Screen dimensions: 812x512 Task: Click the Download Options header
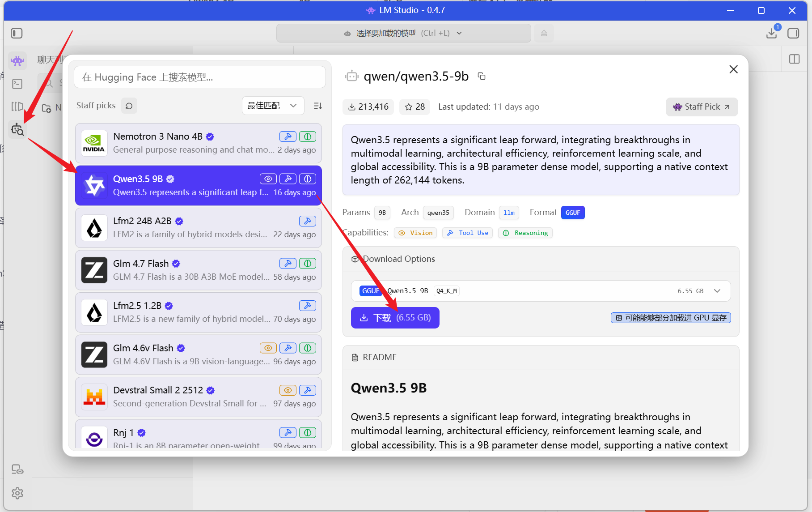541,259
